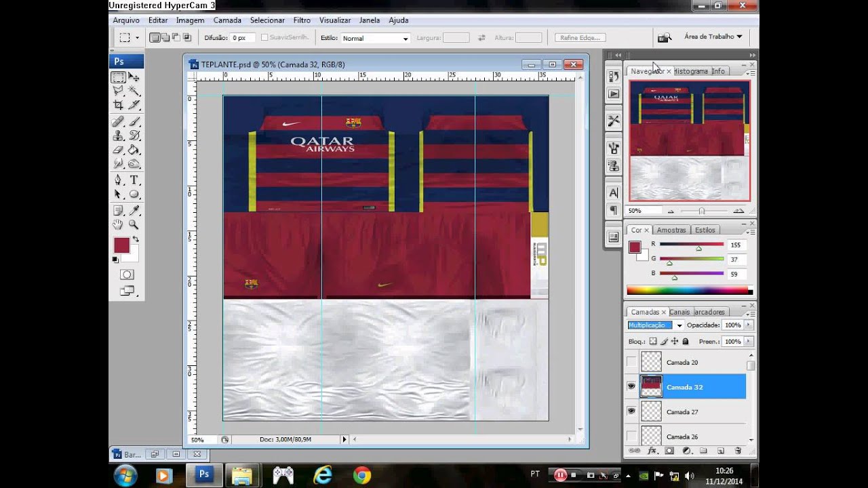Select the Sponge tool
The width and height of the screenshot is (868, 488).
tap(134, 163)
